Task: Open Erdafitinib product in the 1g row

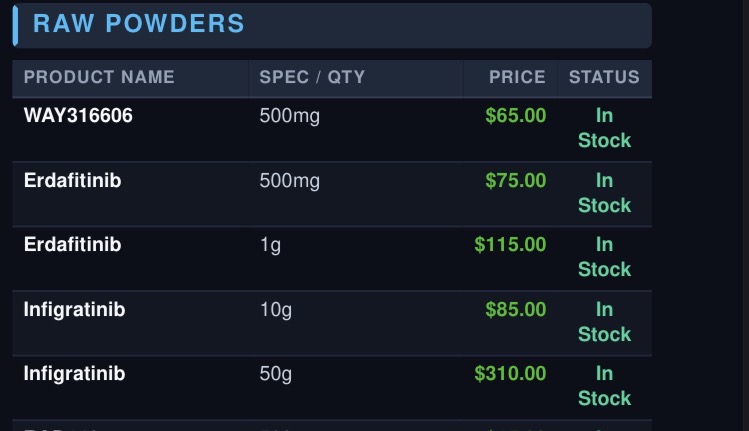Action: [x=73, y=245]
